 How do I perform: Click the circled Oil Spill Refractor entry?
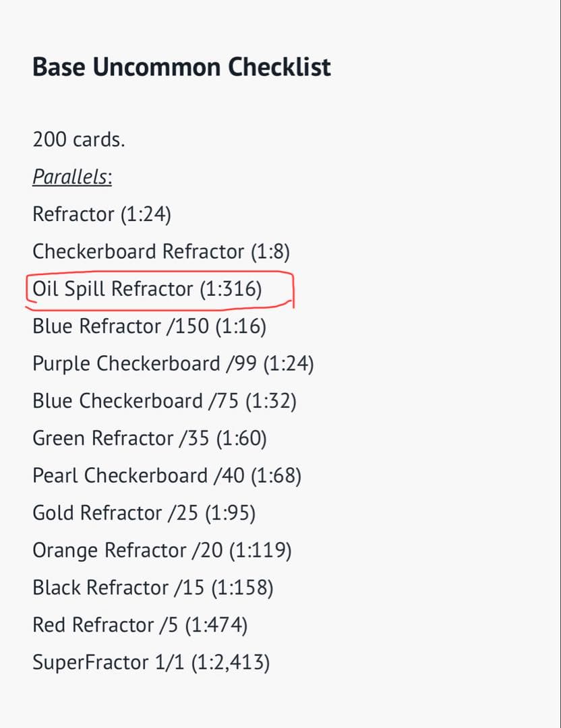[x=147, y=289]
